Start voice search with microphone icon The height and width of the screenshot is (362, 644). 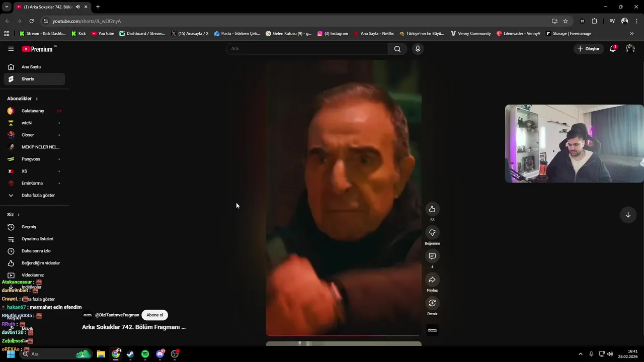[x=418, y=49]
